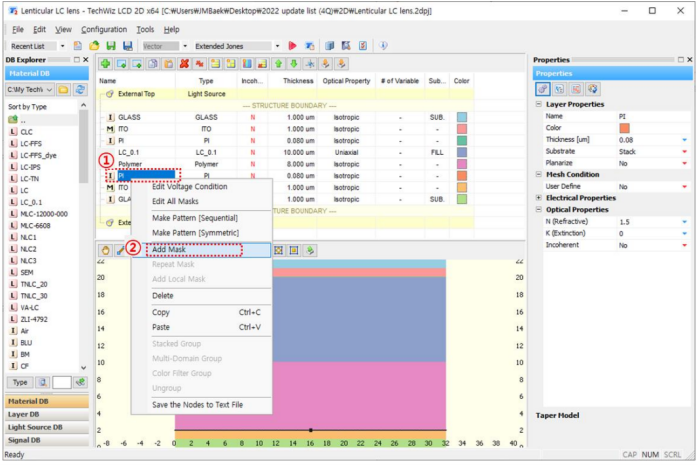
Task: Open the Substrate dropdown set to Stack
Action: click(x=684, y=151)
